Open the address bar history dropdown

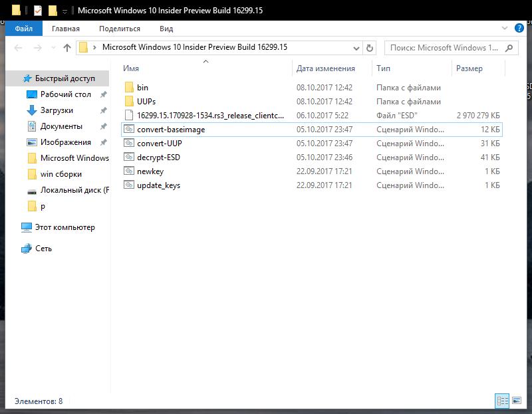(356, 48)
